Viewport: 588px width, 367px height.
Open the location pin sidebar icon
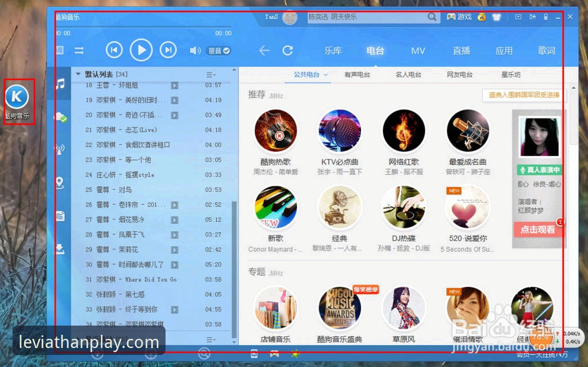60,183
